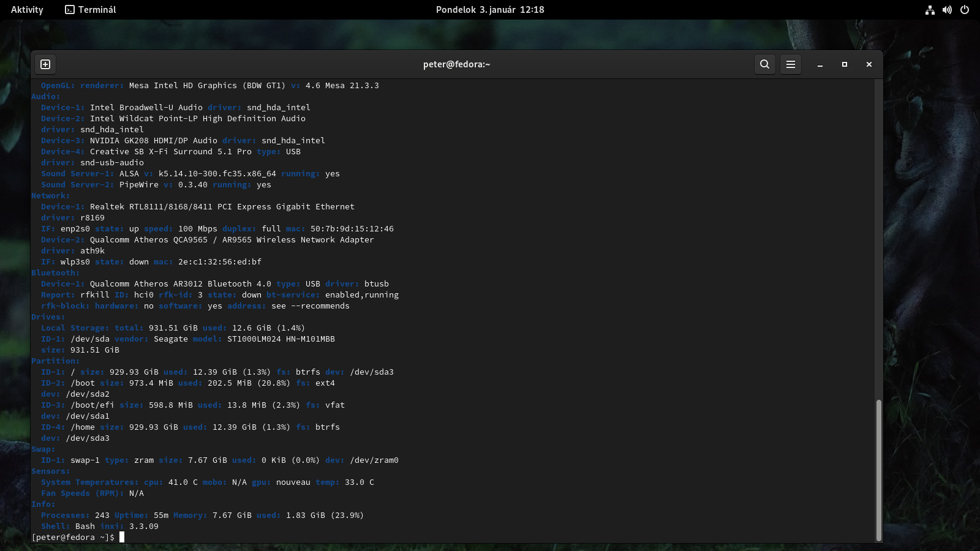Click the Bluetooth section heading
Viewport: 980px width, 551px height.
[x=55, y=273]
